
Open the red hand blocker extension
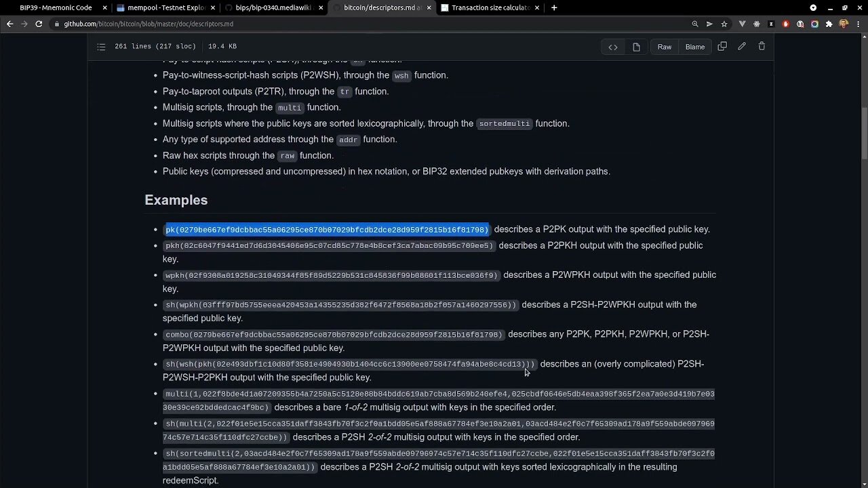tap(785, 24)
